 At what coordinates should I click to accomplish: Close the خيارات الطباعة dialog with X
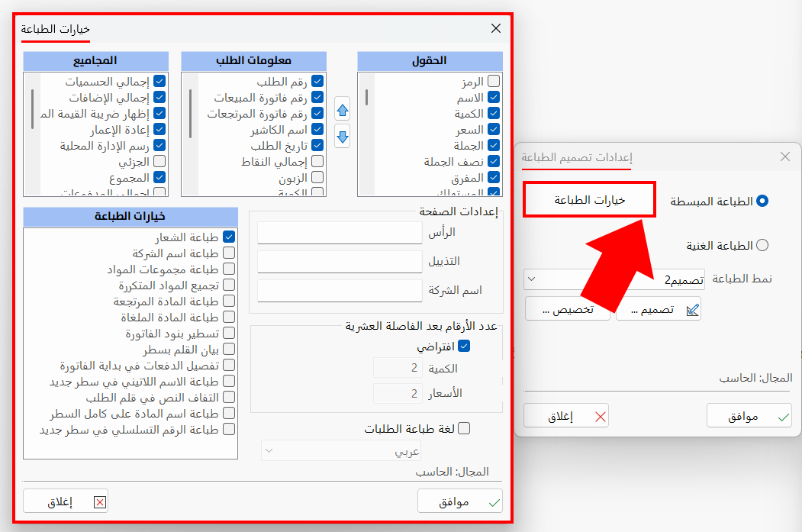click(x=496, y=28)
